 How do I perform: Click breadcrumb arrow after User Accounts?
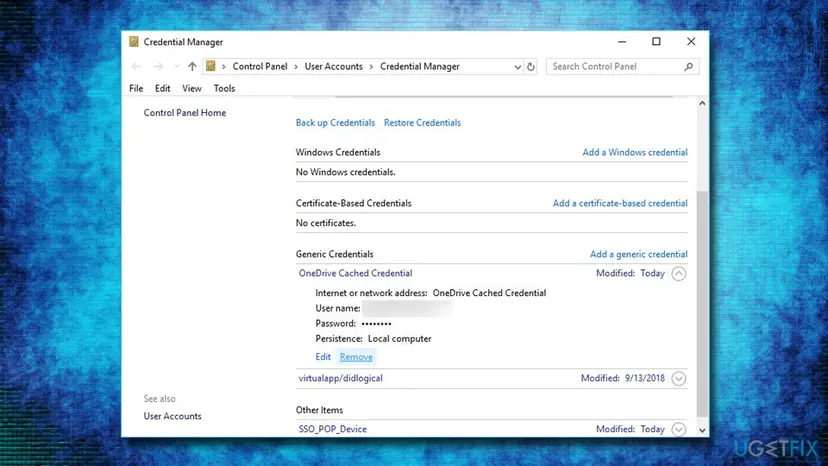tap(371, 67)
